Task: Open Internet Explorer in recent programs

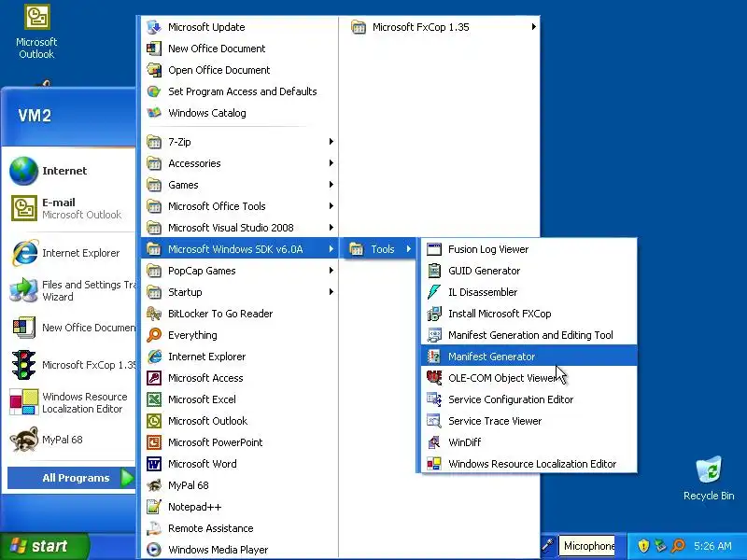Action: pyautogui.click(x=69, y=253)
